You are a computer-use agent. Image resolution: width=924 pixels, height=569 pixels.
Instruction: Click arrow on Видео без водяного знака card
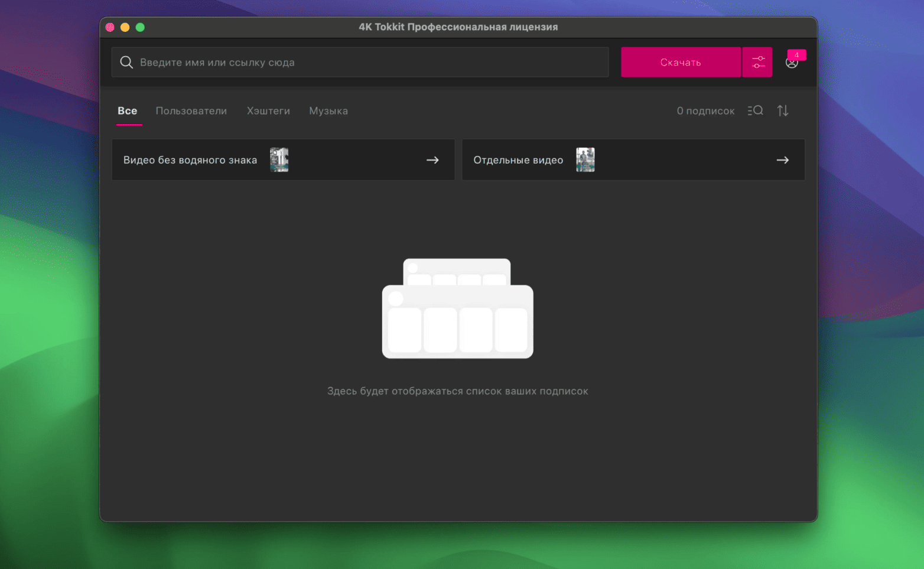[432, 160]
